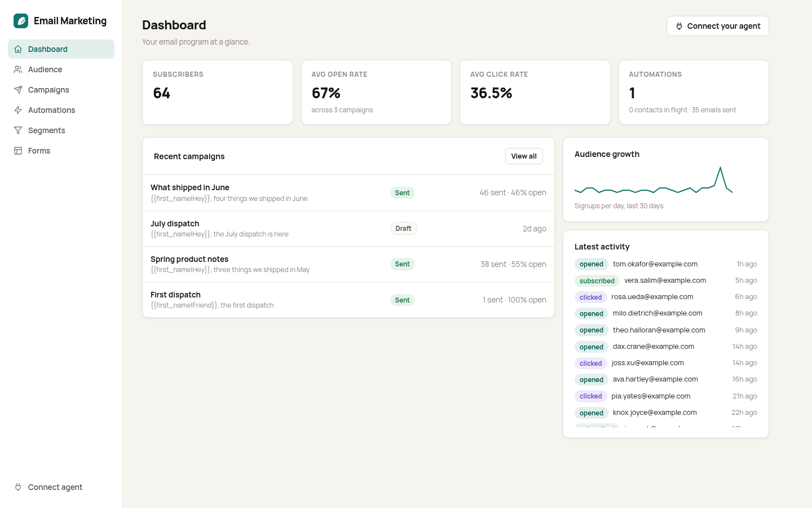Click the Email Marketing leaf logo
Screen dimensions: 812x508
pos(21,21)
